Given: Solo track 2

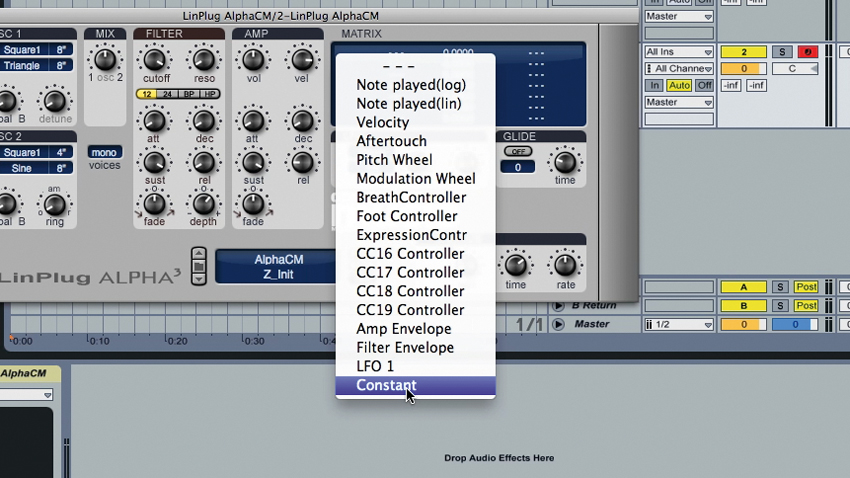Looking at the screenshot, I should pyautogui.click(x=782, y=52).
